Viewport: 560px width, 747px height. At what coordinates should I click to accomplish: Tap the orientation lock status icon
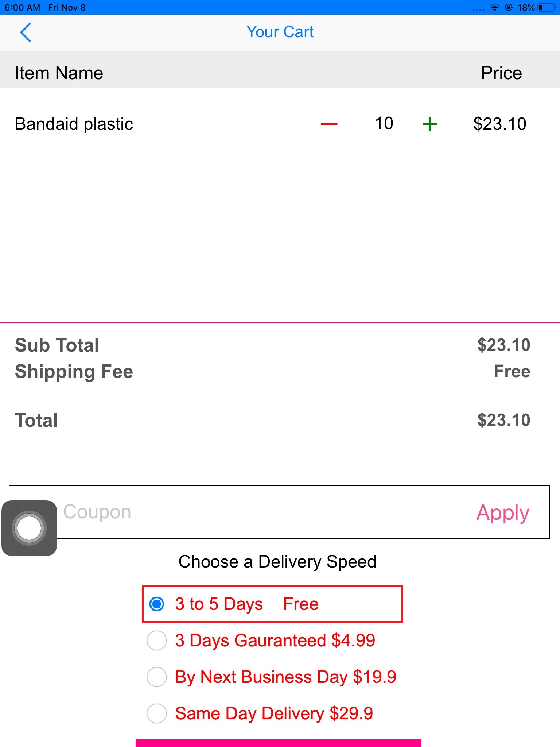[x=509, y=8]
